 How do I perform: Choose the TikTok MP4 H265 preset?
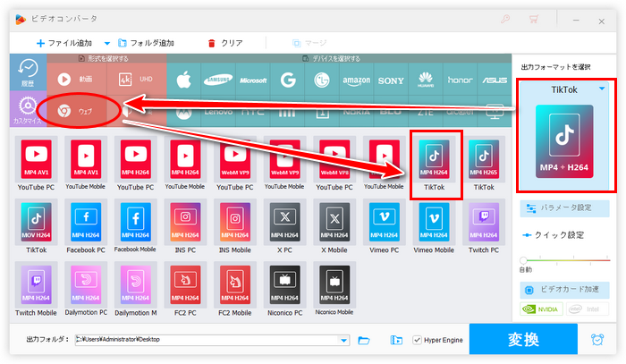484,164
